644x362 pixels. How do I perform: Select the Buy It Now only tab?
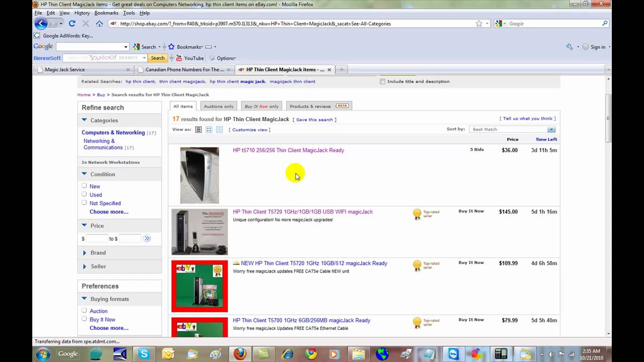pyautogui.click(x=262, y=106)
